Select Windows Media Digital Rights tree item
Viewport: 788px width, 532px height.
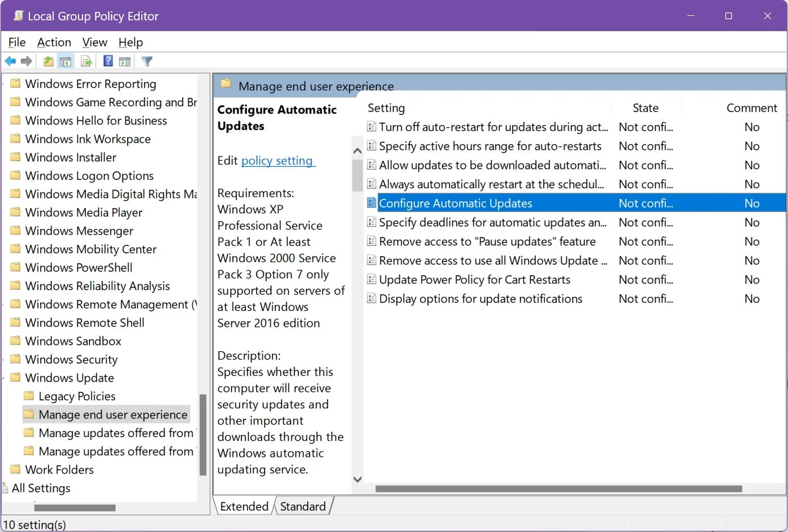(111, 194)
